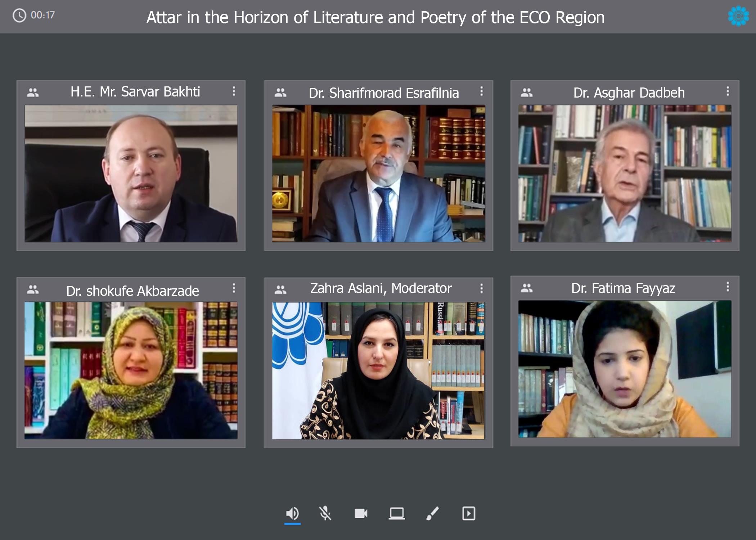
Task: Click the Dr. Fatima Fayyaz name label
Action: pos(623,288)
